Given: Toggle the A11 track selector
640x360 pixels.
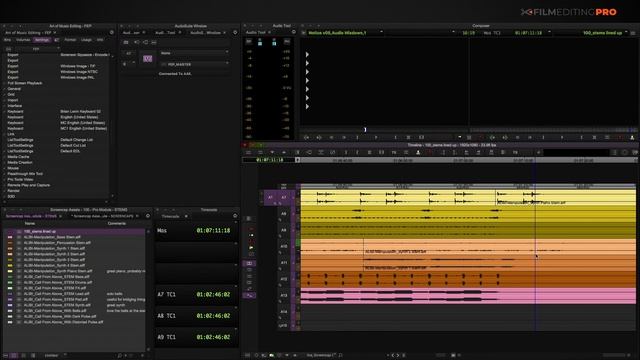Looking at the screenshot, I should pyautogui.click(x=284, y=263).
